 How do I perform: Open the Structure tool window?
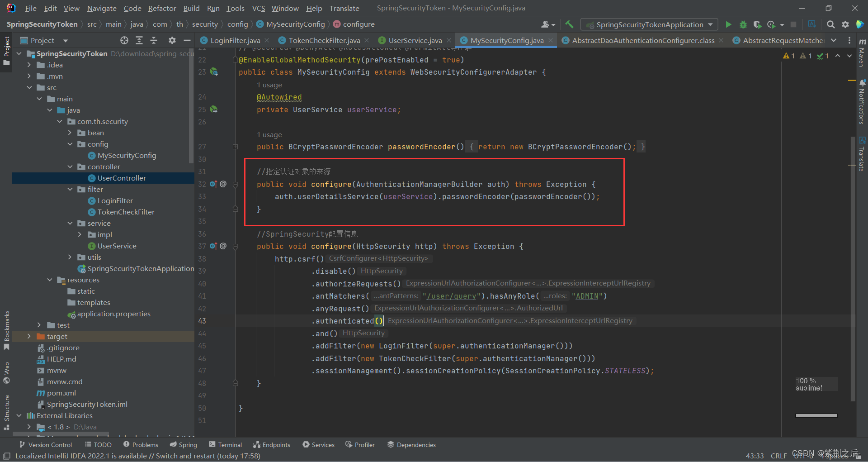point(6,412)
